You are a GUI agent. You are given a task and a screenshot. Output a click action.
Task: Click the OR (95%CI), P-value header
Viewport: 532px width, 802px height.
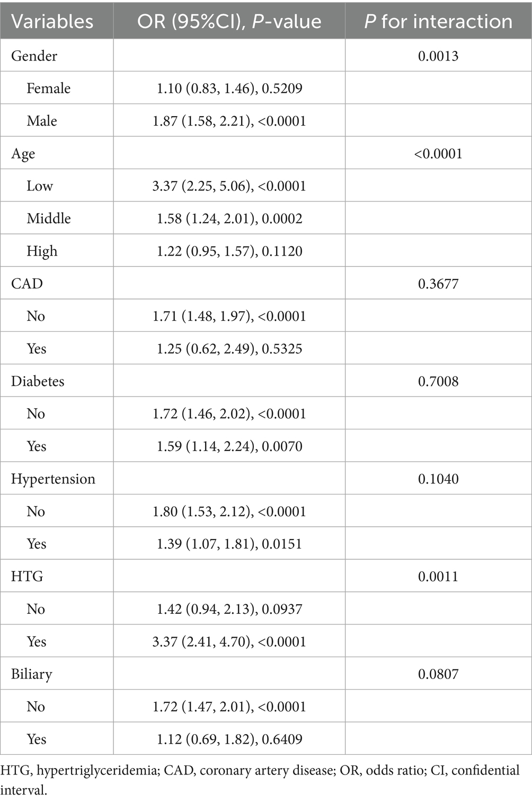(x=229, y=21)
